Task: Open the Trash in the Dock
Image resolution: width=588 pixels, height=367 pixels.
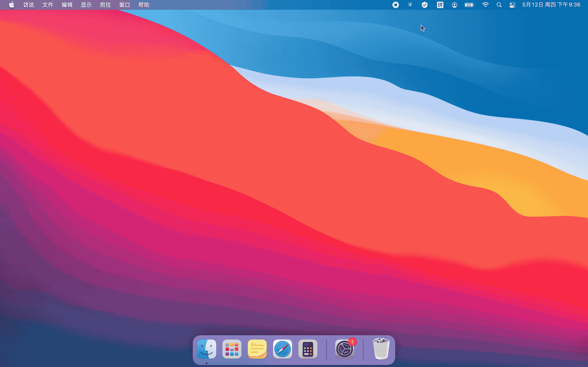Action: pyautogui.click(x=381, y=349)
